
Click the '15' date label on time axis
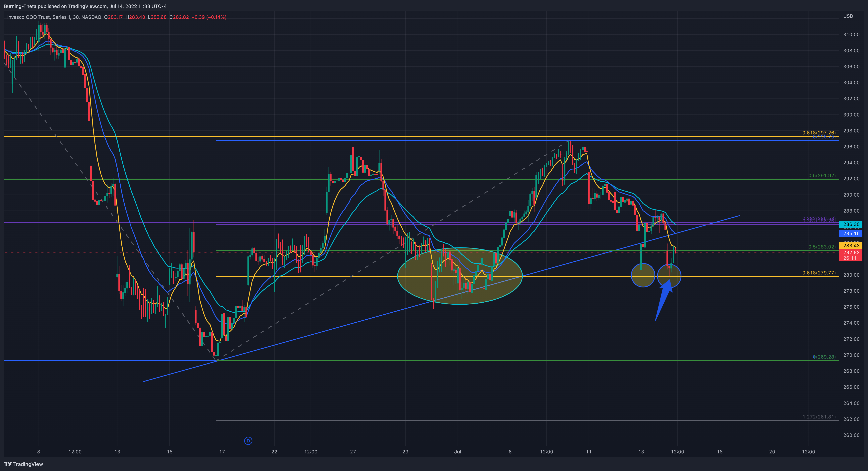(x=170, y=451)
